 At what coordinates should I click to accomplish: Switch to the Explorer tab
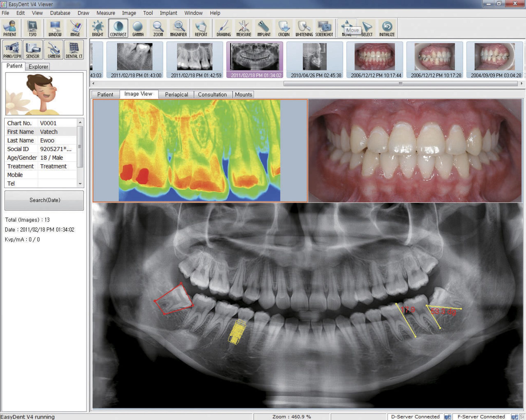tap(38, 67)
